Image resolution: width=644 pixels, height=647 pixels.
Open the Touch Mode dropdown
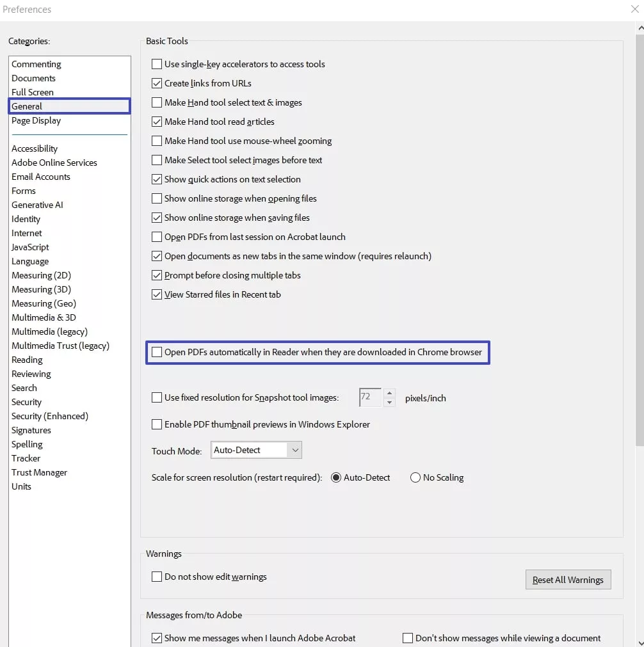pyautogui.click(x=295, y=450)
